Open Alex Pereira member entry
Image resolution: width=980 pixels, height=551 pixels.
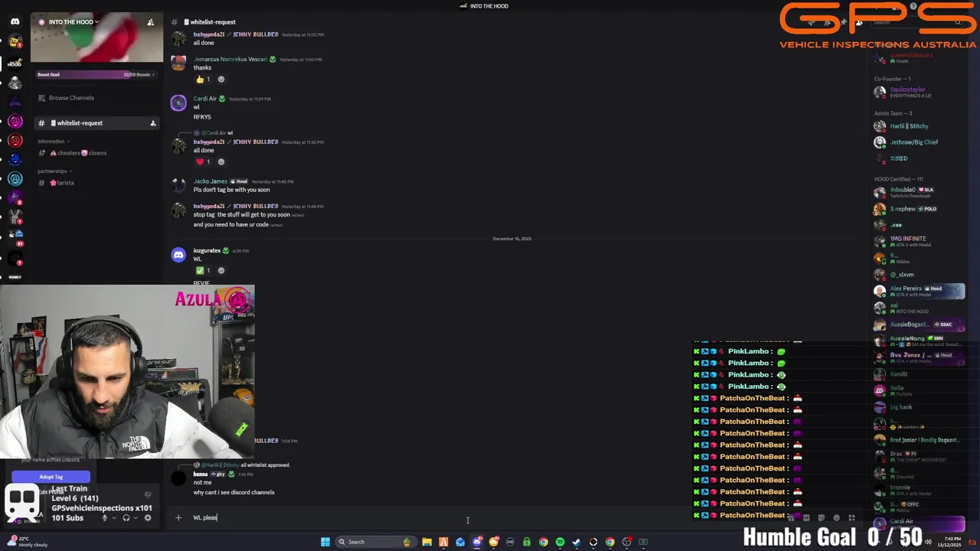[x=918, y=291]
